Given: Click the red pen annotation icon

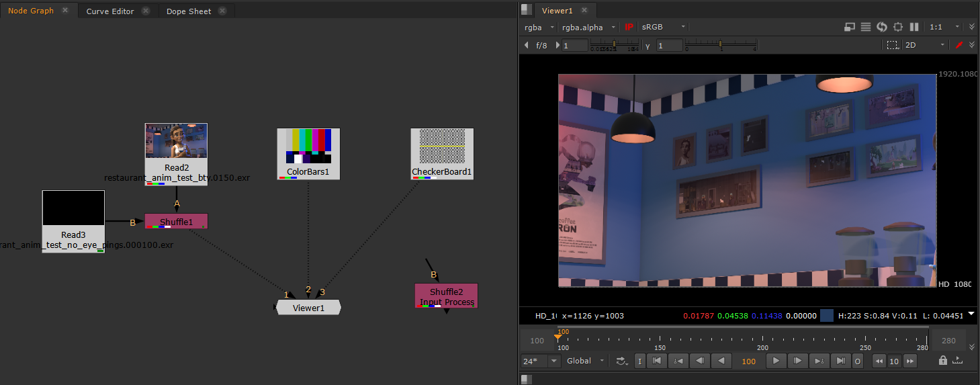Looking at the screenshot, I should 959,45.
